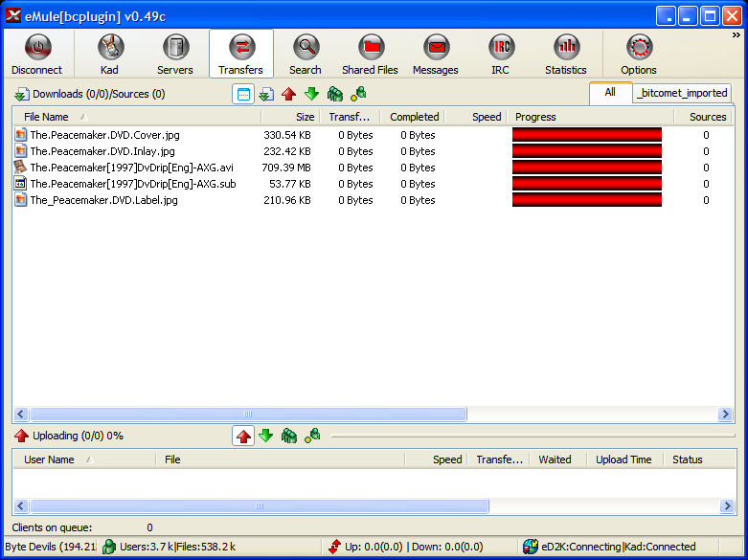The image size is (748, 560).
Task: Click the Users status bar icon
Action: tap(109, 547)
